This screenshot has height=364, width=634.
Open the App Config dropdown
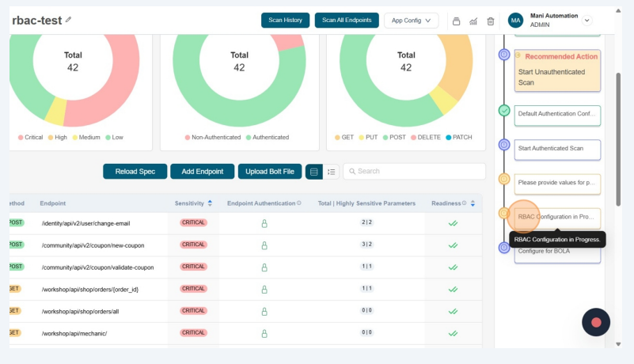(x=411, y=21)
